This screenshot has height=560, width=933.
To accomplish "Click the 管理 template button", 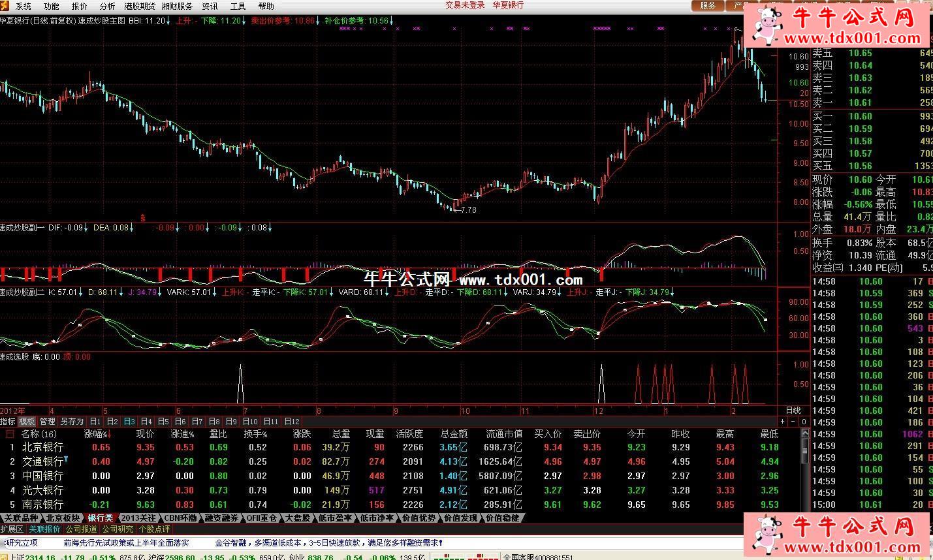I will coord(47,422).
